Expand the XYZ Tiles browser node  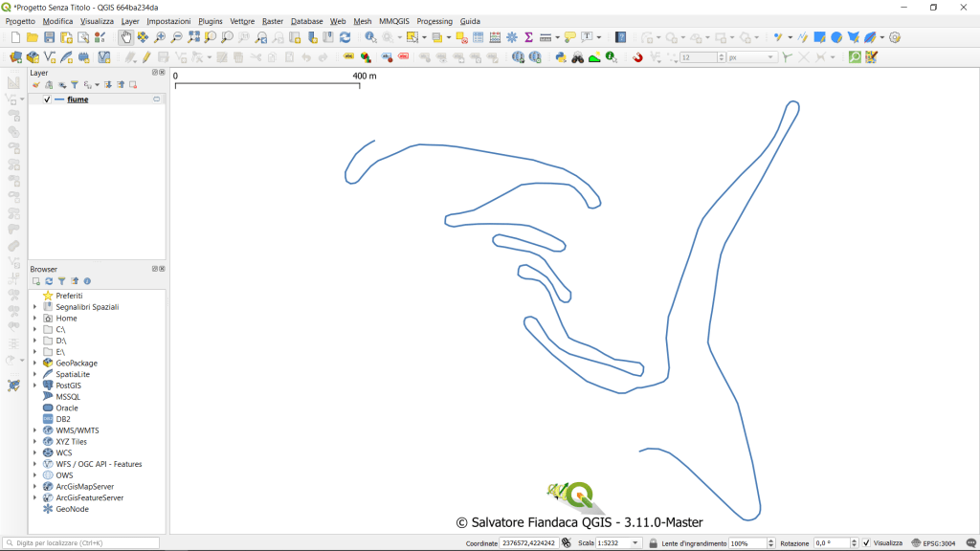35,442
